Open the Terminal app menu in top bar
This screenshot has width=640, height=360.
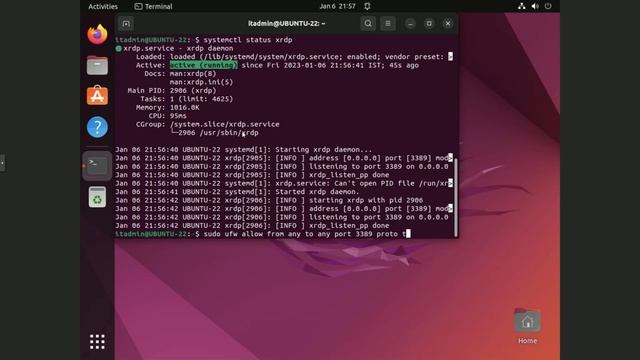[x=153, y=7]
